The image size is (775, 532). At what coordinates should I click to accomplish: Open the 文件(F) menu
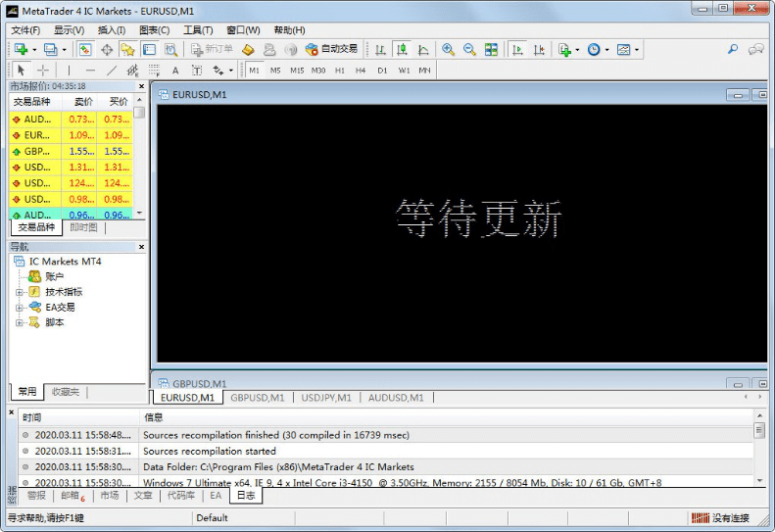(x=25, y=30)
